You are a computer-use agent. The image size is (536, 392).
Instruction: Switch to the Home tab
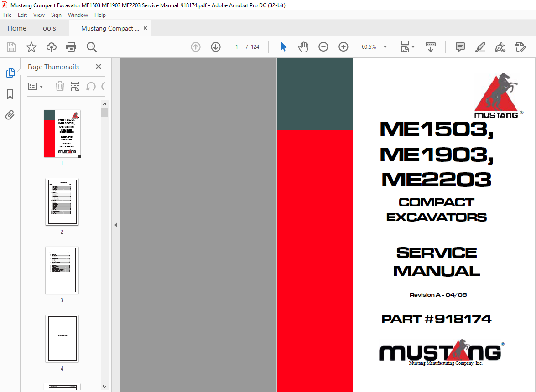[x=17, y=28]
